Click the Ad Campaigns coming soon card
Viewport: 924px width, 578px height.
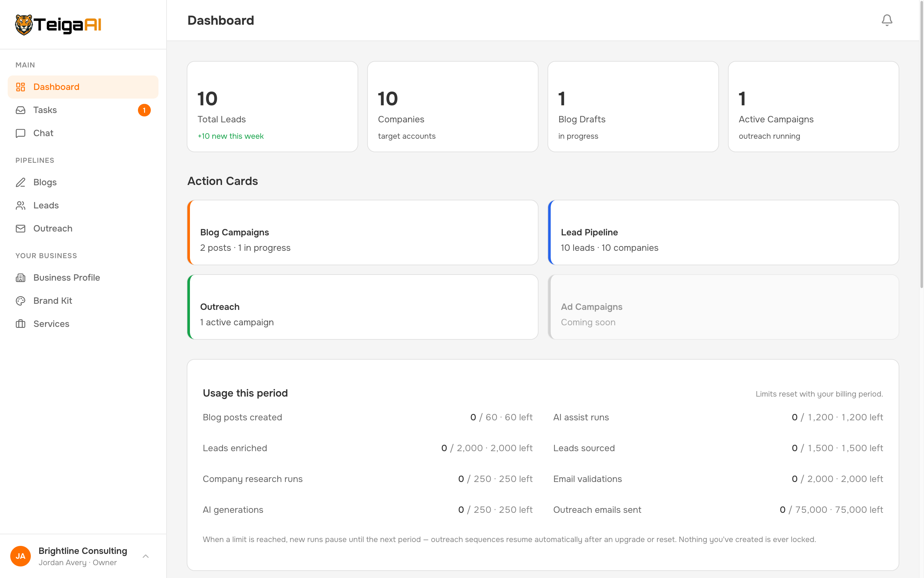pos(723,307)
